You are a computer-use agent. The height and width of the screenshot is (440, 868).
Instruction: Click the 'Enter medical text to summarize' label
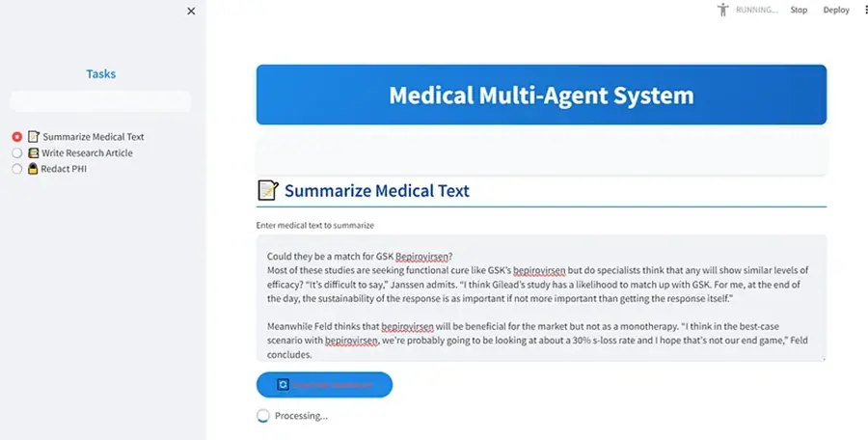315,225
